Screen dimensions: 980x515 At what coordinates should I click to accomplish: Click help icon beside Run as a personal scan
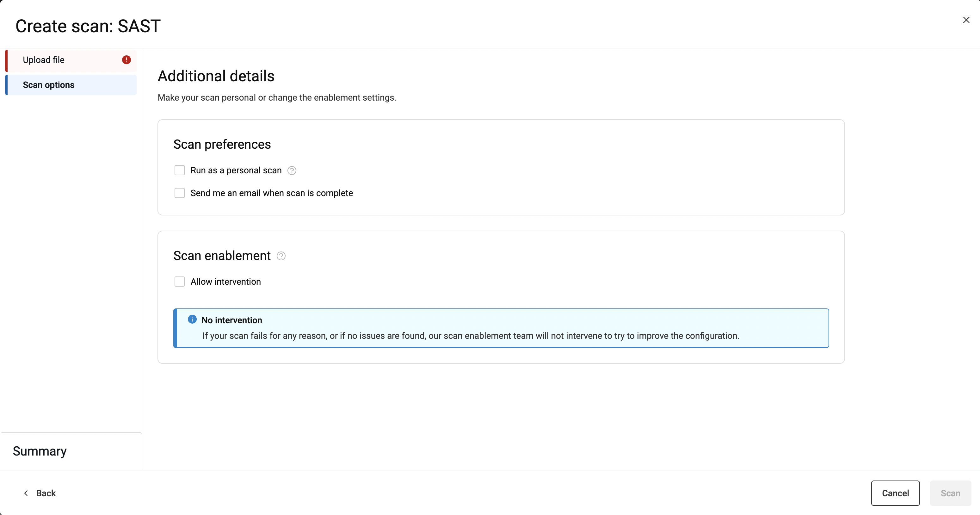click(x=292, y=171)
